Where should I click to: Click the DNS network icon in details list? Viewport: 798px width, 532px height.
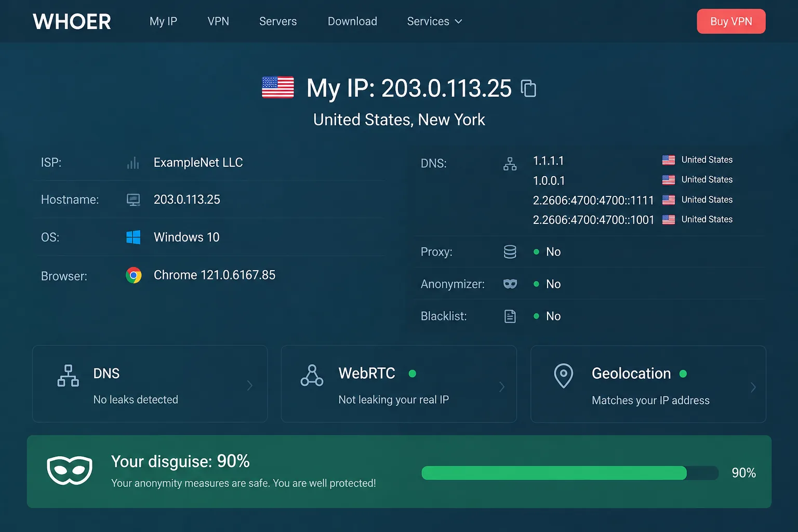pyautogui.click(x=510, y=164)
